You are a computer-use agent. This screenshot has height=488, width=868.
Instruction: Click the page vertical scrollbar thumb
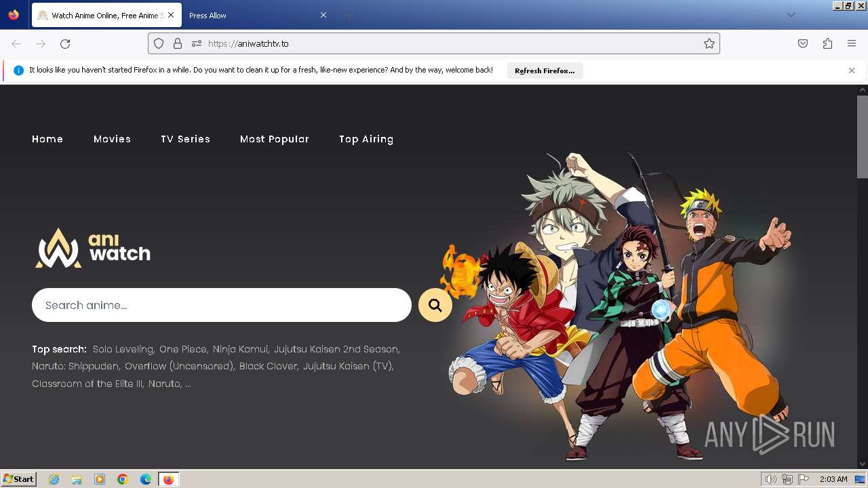coord(863,136)
